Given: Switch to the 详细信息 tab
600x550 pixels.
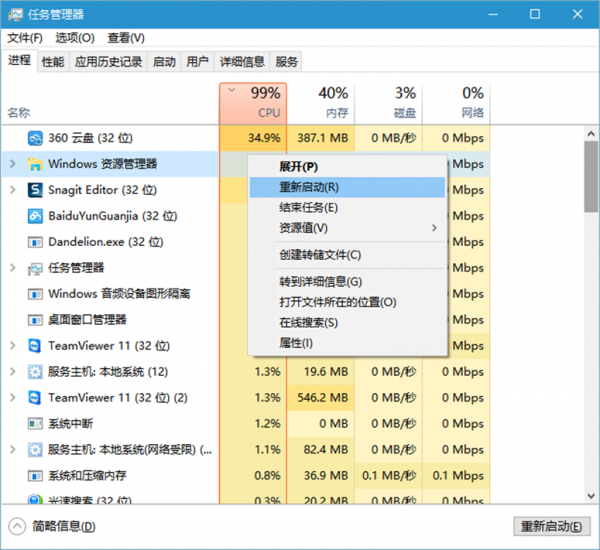Looking at the screenshot, I should (242, 62).
